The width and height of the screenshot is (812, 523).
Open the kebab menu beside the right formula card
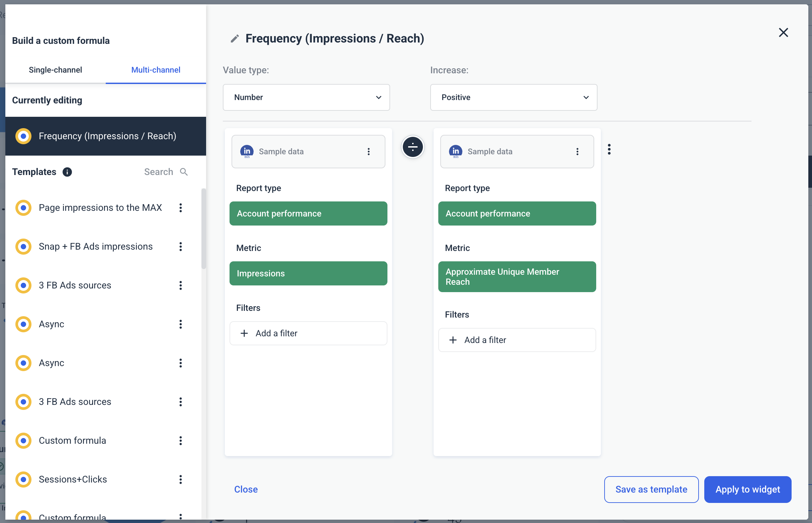(609, 149)
